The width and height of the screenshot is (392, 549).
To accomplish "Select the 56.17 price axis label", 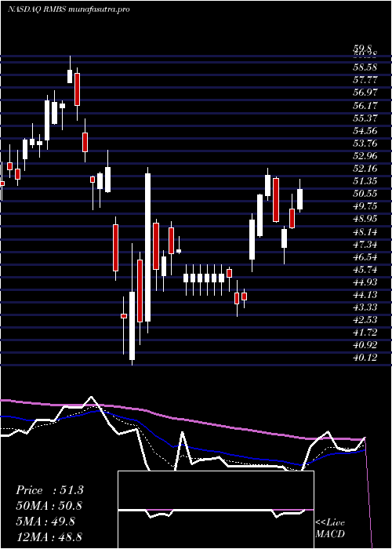I will (364, 105).
